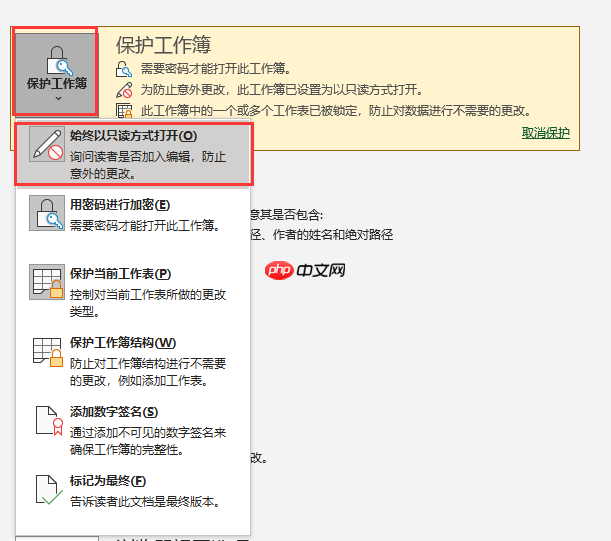Click the 取消保护 link
The height and width of the screenshot is (541, 611).
[546, 133]
